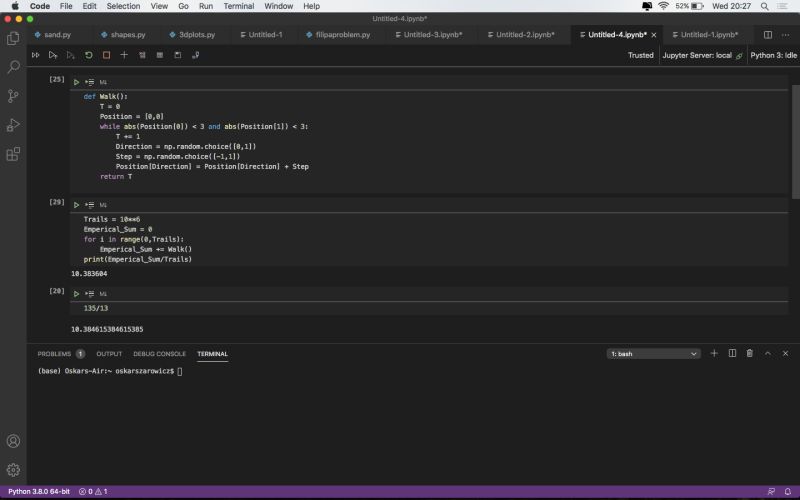Maximize the panel with chevron up
The image size is (800, 500).
click(x=767, y=353)
